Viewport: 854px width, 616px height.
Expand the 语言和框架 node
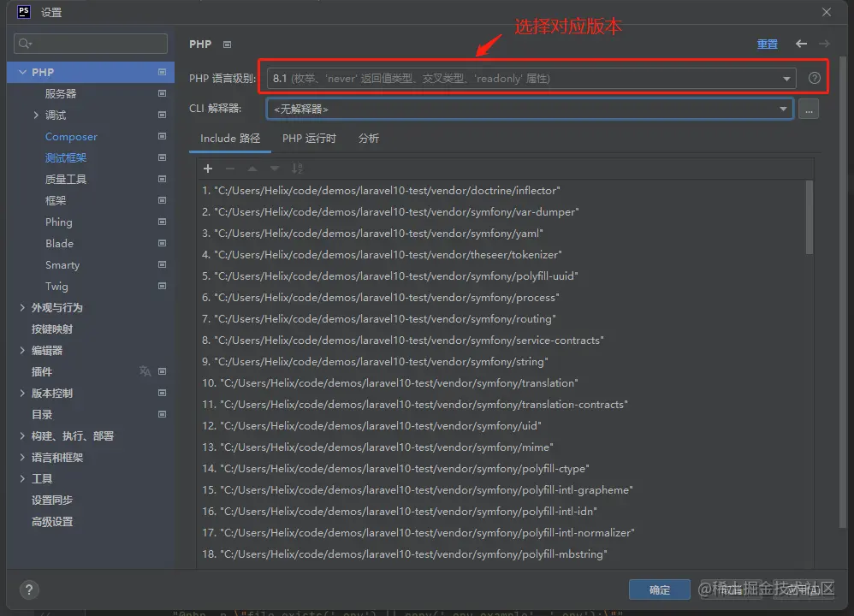click(22, 457)
